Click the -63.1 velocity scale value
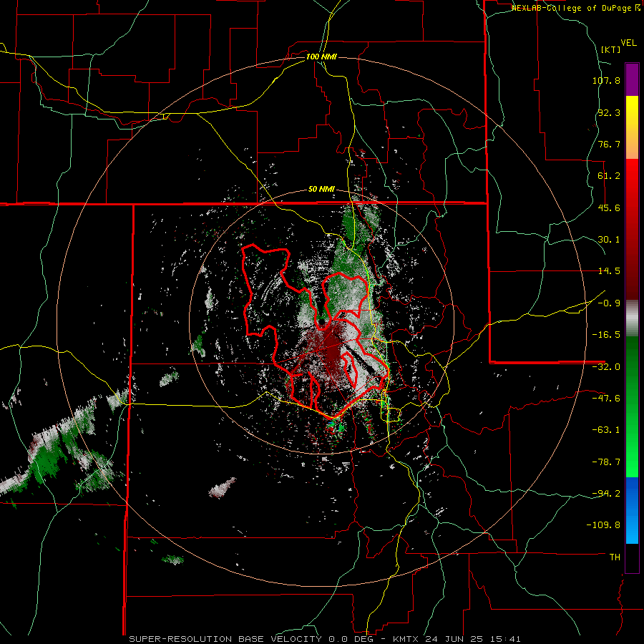The image size is (644, 644). click(606, 430)
